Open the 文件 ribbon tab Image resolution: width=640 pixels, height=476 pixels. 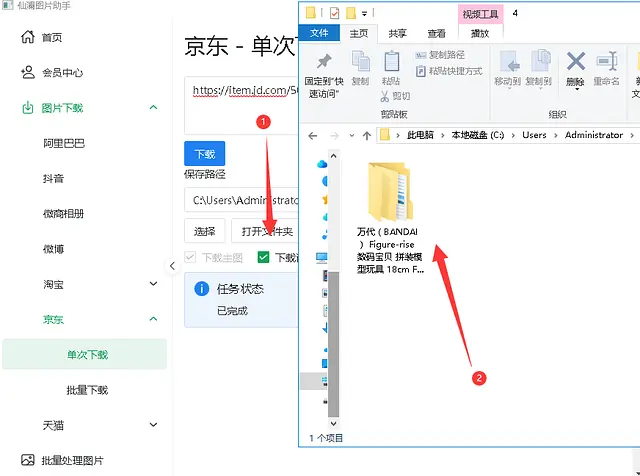coord(319,33)
